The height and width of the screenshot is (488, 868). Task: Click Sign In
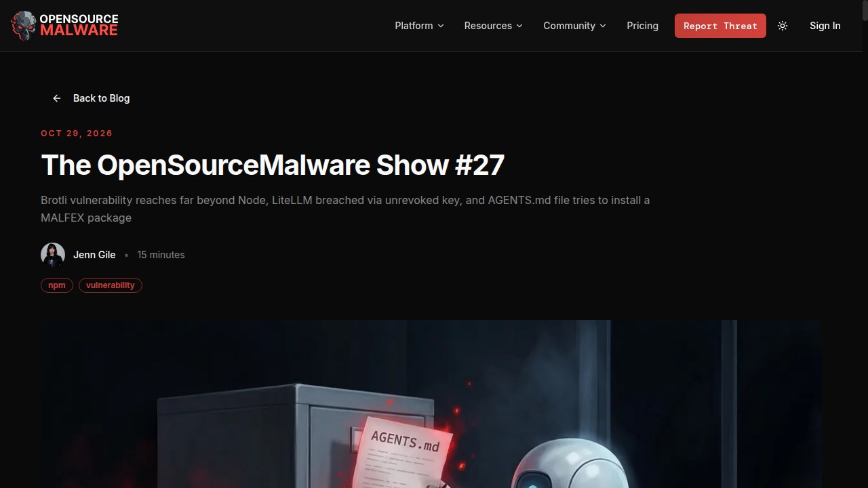click(825, 26)
